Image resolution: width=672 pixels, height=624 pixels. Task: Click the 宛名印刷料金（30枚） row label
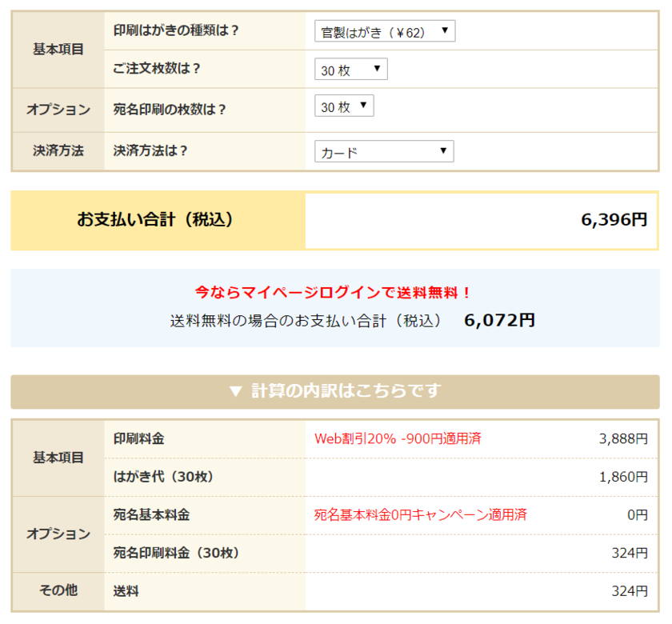(x=177, y=553)
